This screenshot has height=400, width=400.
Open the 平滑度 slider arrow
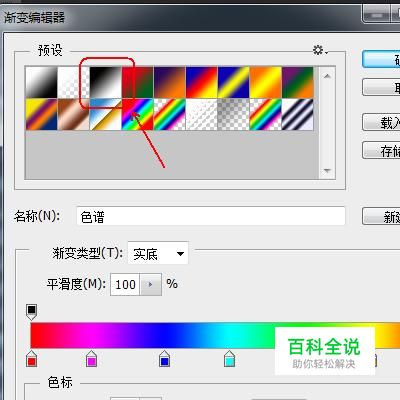151,284
